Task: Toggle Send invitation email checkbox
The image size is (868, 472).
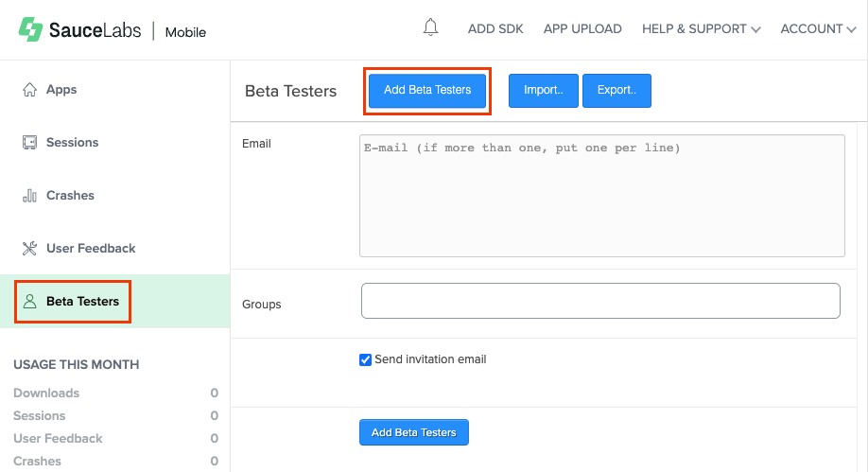Action: click(366, 359)
